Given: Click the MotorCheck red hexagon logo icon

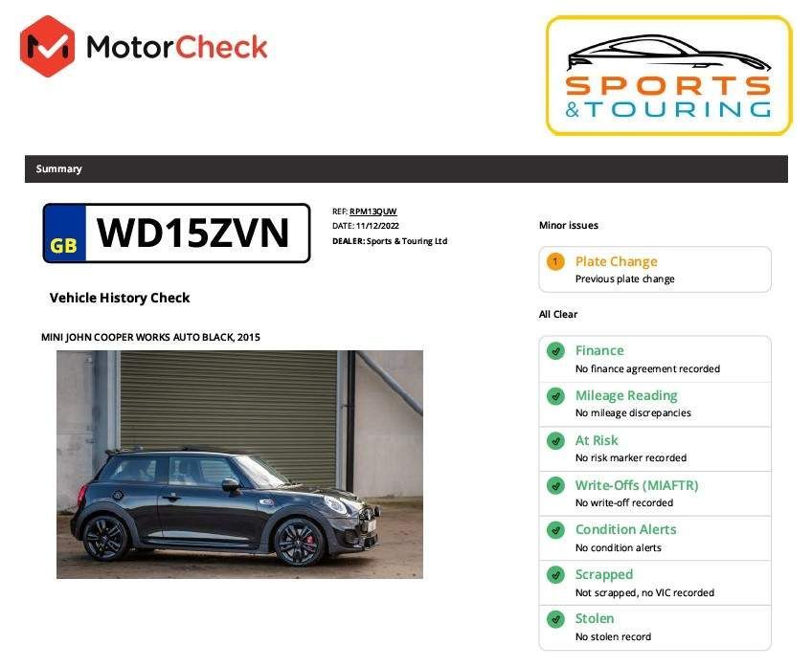Looking at the screenshot, I should (x=47, y=47).
